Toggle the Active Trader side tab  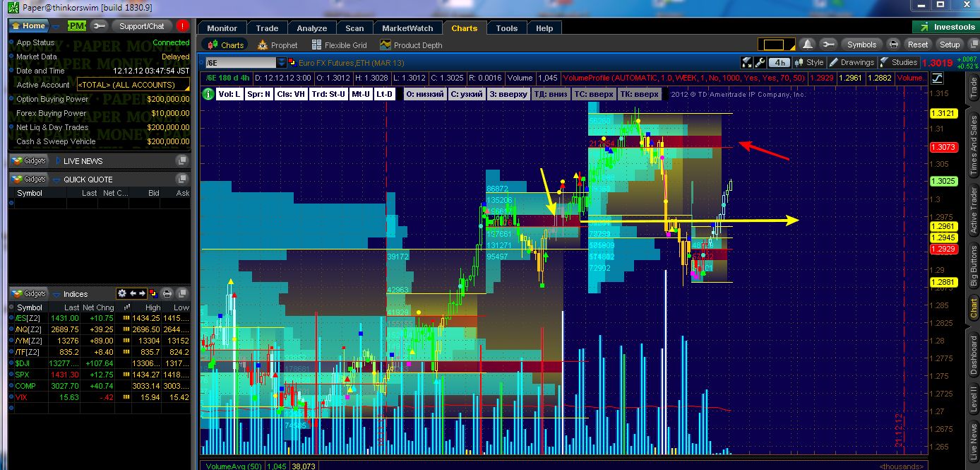[x=973, y=211]
